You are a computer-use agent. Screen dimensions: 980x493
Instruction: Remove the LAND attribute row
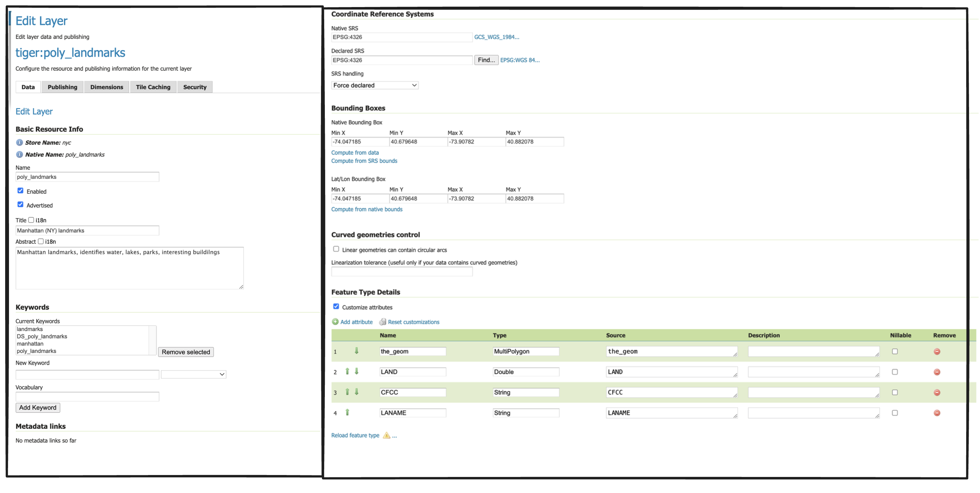pyautogui.click(x=937, y=372)
